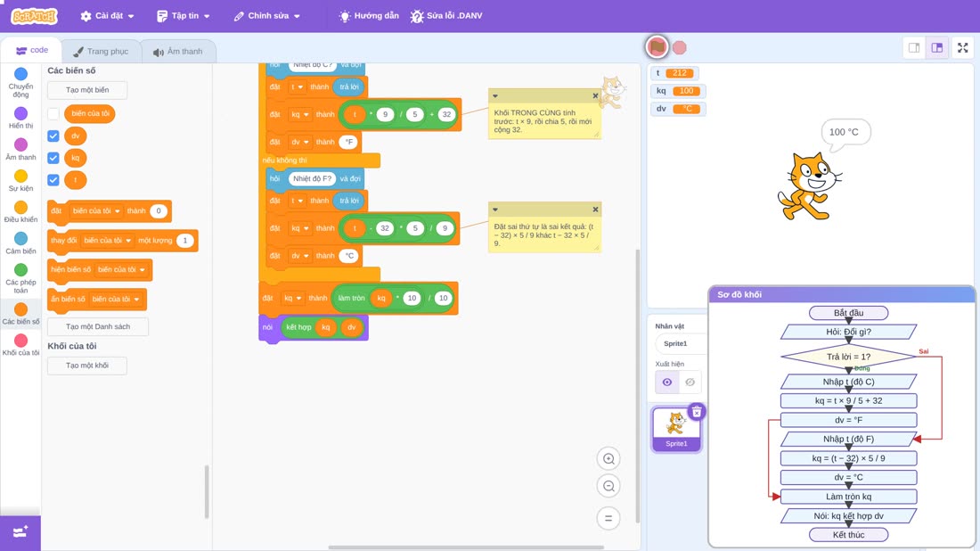Screen dimensions: 980x551
Task: Switch to small stage layout
Action: click(914, 47)
